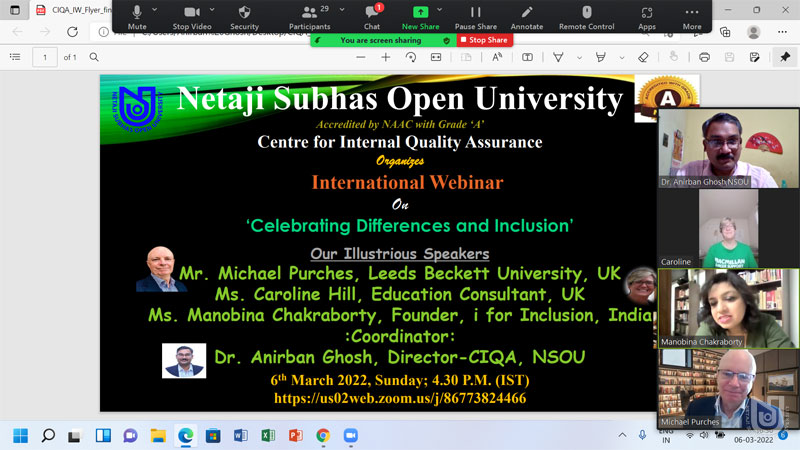Select the Highlight tool

click(x=601, y=57)
